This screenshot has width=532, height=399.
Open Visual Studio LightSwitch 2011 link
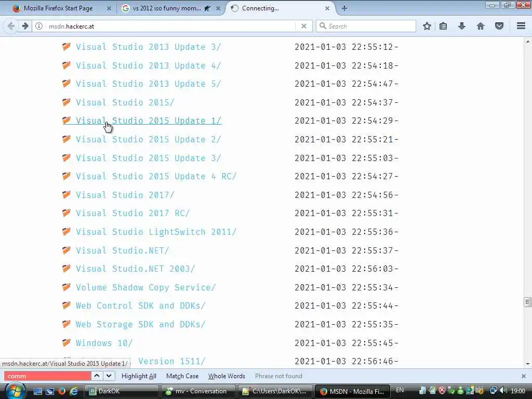(156, 232)
